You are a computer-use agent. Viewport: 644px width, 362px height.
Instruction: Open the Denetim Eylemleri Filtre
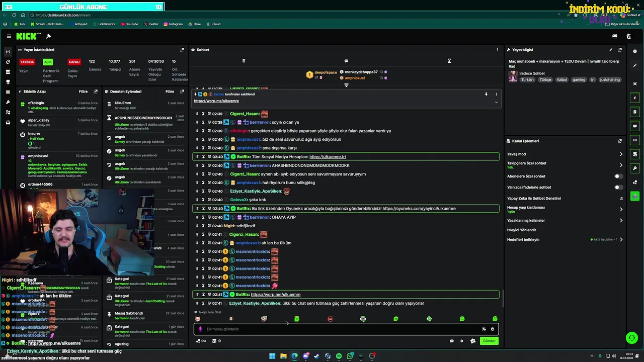pyautogui.click(x=170, y=92)
